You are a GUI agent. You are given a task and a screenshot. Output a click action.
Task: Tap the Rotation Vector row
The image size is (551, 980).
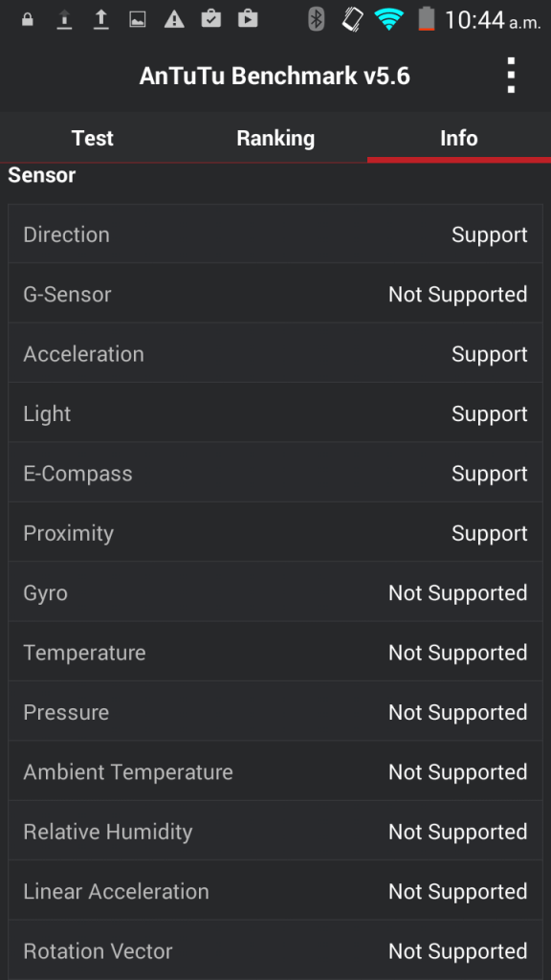coord(275,950)
